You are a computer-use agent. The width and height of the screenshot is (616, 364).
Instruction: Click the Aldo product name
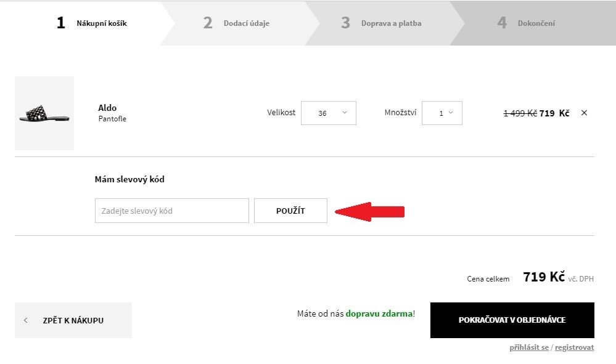pyautogui.click(x=107, y=108)
